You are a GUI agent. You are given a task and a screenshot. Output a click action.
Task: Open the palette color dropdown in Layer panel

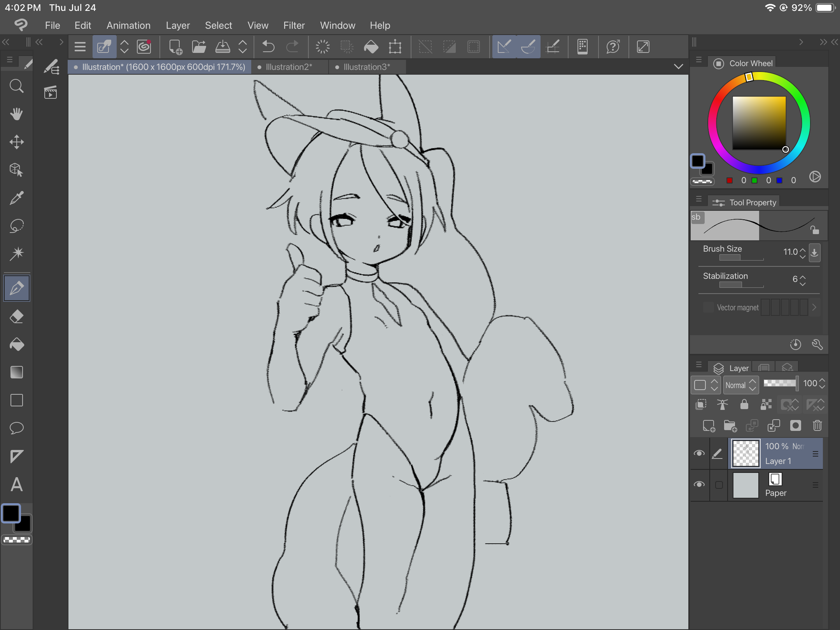point(705,385)
